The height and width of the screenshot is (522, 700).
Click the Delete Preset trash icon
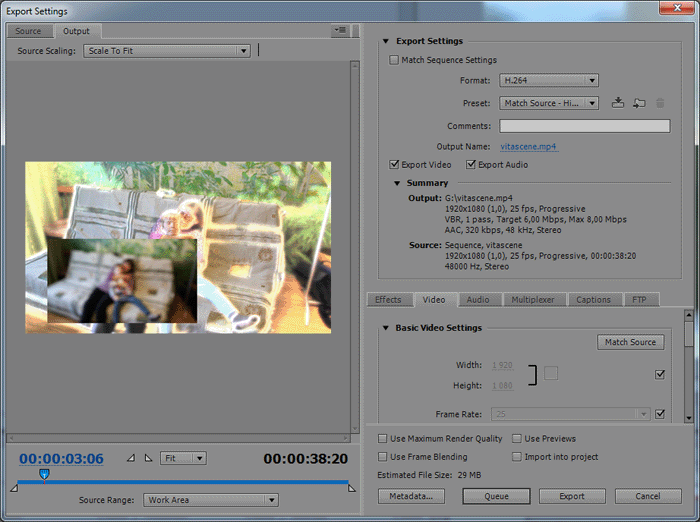660,103
